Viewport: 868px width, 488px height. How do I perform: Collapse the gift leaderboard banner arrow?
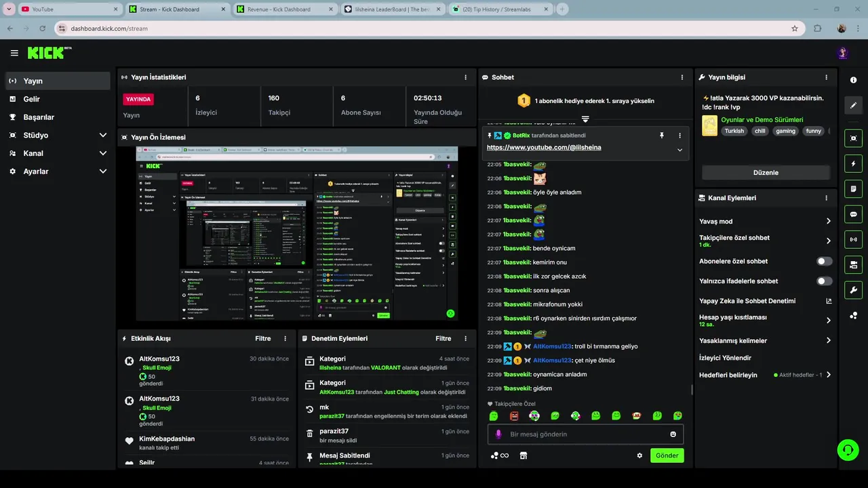585,119
